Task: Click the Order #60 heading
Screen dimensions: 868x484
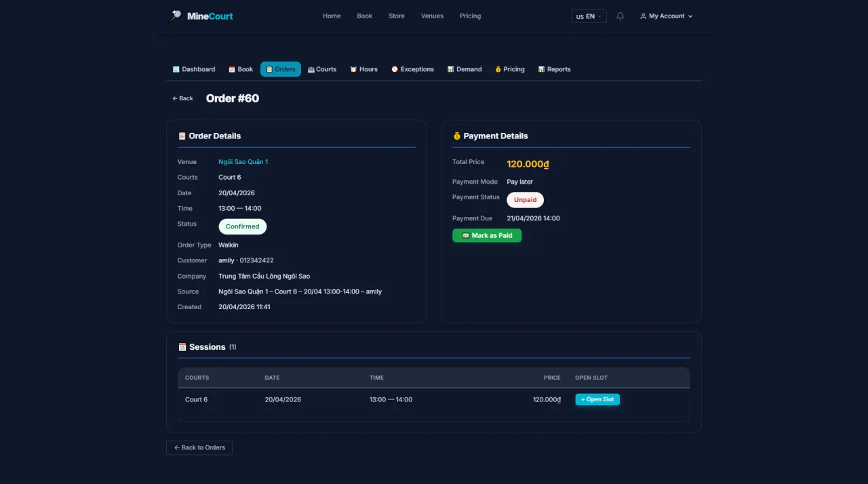Action: pyautogui.click(x=233, y=98)
